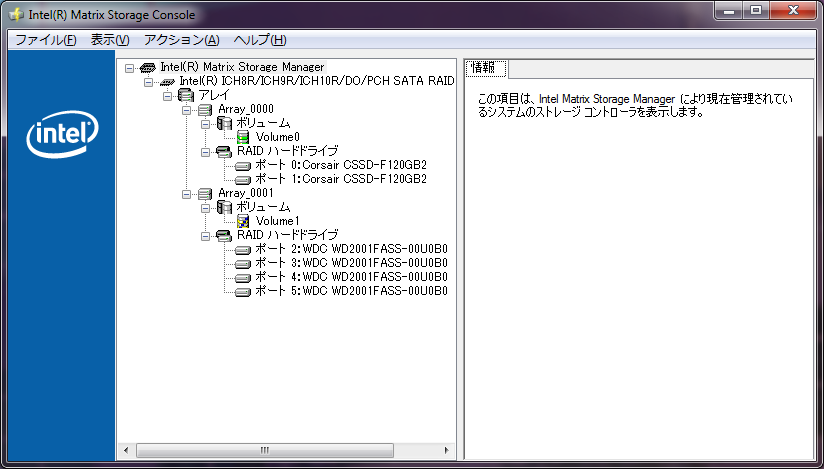
Task: Collapse RAID ハードドライブ under Array_0000
Action: [x=205, y=152]
